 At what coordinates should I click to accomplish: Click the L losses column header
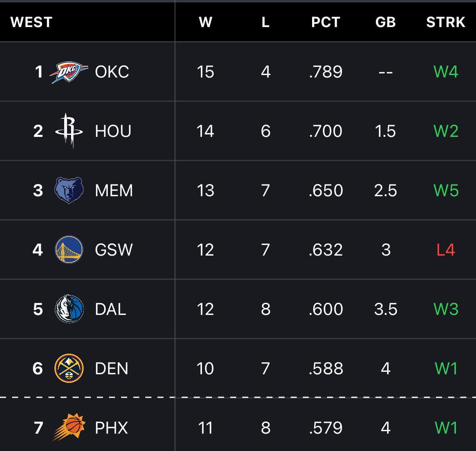pos(265,22)
